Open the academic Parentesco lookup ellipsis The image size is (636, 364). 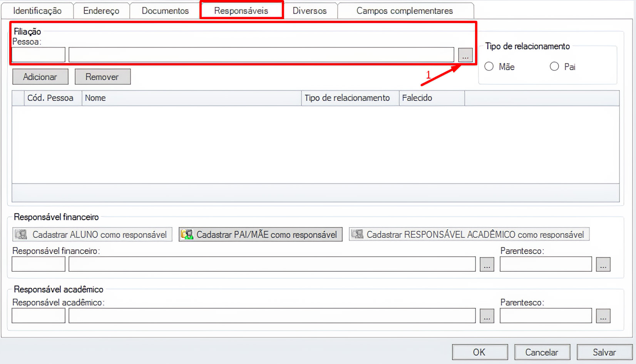pyautogui.click(x=603, y=316)
